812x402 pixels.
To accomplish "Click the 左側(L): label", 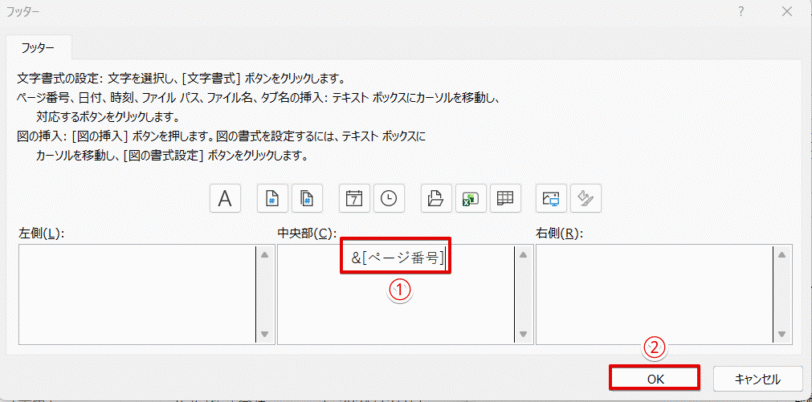I will (41, 233).
